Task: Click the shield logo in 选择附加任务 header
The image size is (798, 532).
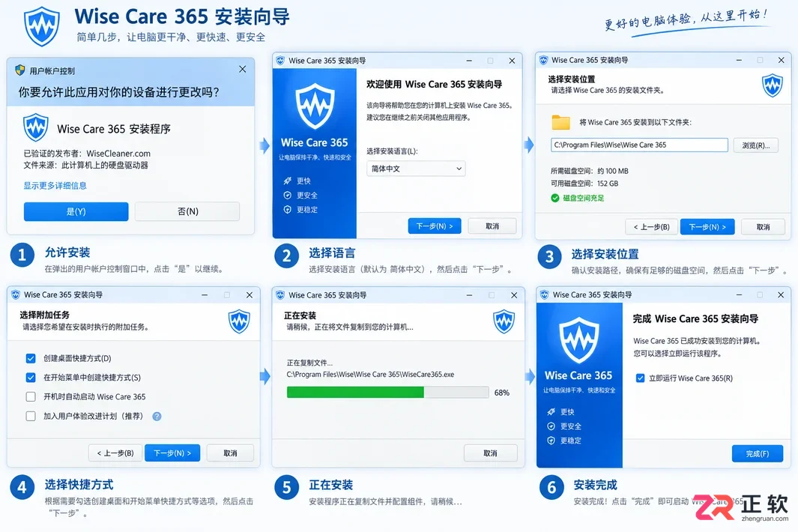Action: click(239, 321)
